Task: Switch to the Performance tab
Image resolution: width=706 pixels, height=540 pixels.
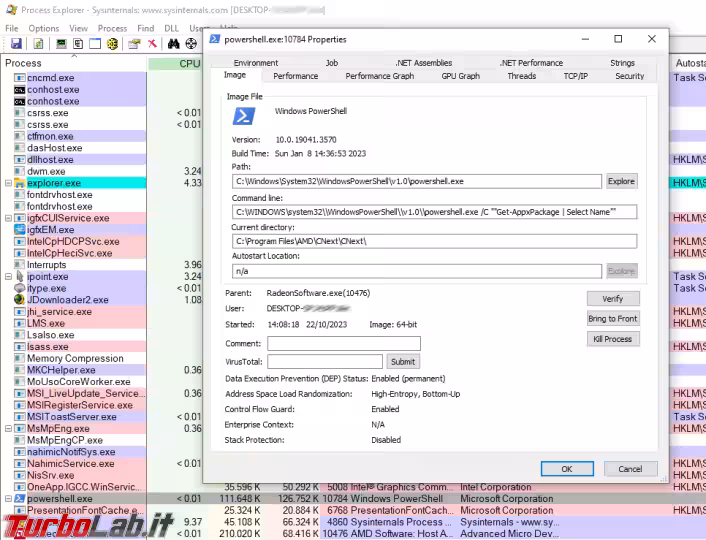Action: pos(295,76)
